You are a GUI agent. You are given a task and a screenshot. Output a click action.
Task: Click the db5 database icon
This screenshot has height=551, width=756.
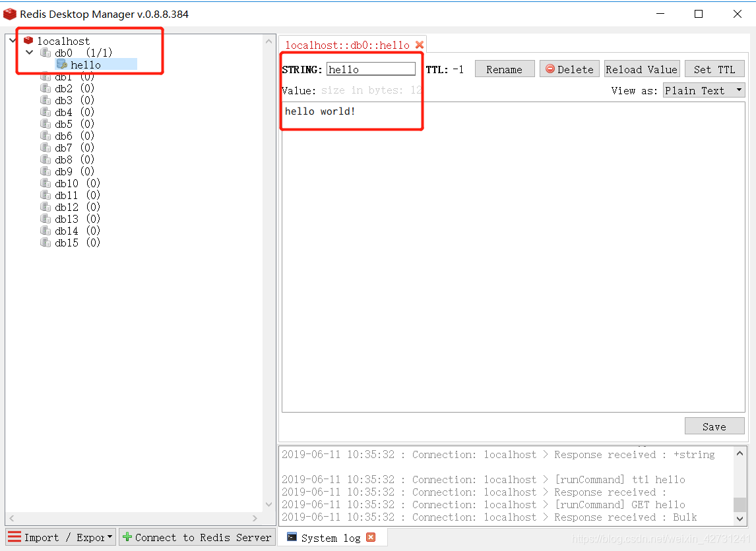click(x=46, y=124)
